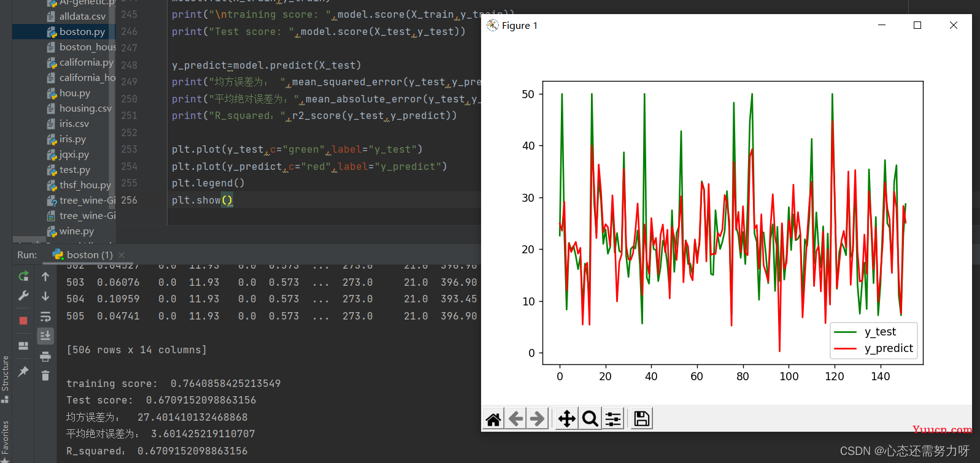Stop the running process with the red square
Image resolution: width=980 pixels, height=463 pixels.
23,320
